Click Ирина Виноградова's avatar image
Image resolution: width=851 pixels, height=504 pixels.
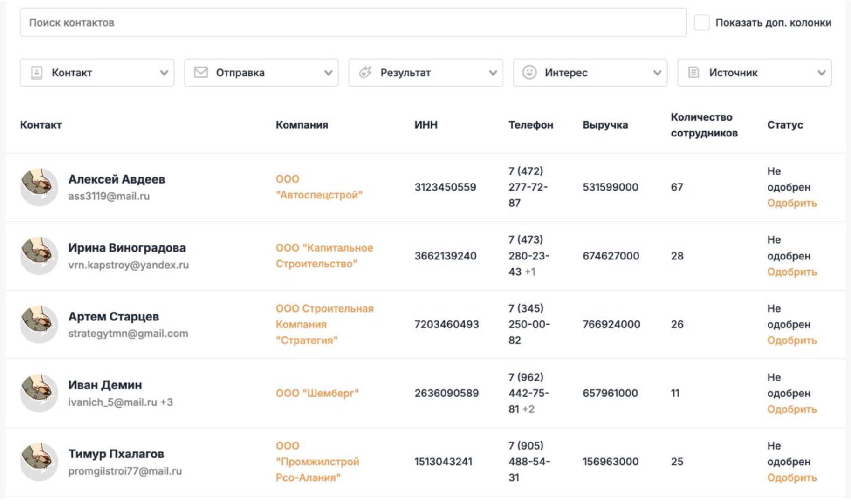pyautogui.click(x=39, y=256)
